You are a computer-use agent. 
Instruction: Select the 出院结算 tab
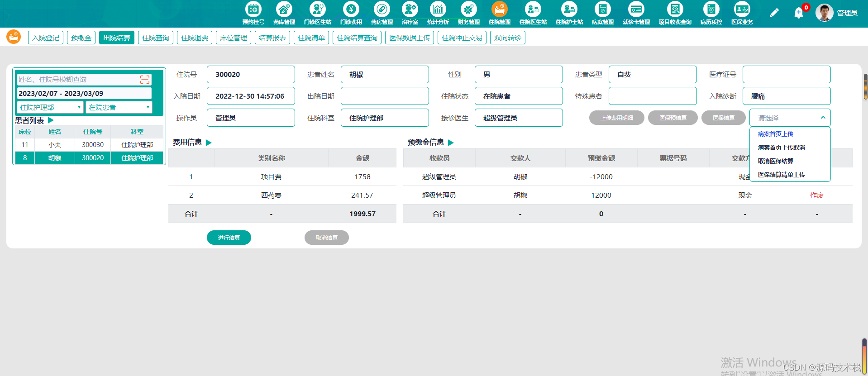[x=117, y=38]
